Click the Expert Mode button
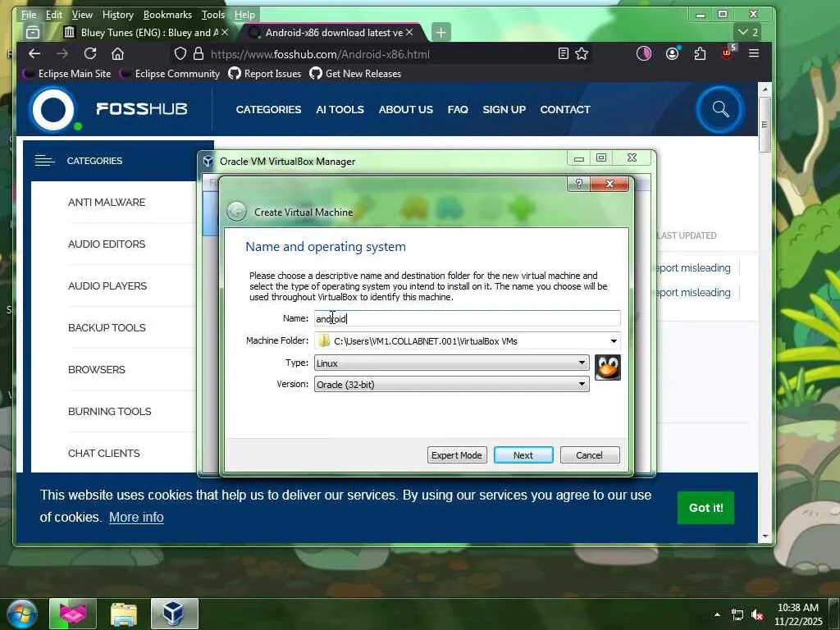 point(456,454)
